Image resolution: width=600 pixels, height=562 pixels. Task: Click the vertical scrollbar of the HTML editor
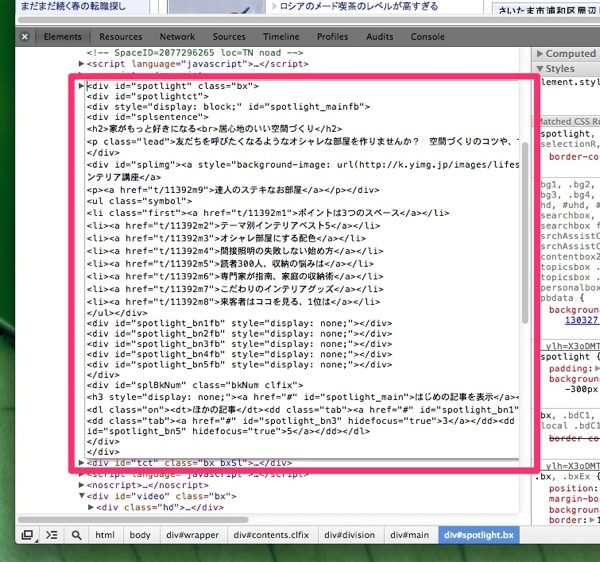click(x=525, y=233)
